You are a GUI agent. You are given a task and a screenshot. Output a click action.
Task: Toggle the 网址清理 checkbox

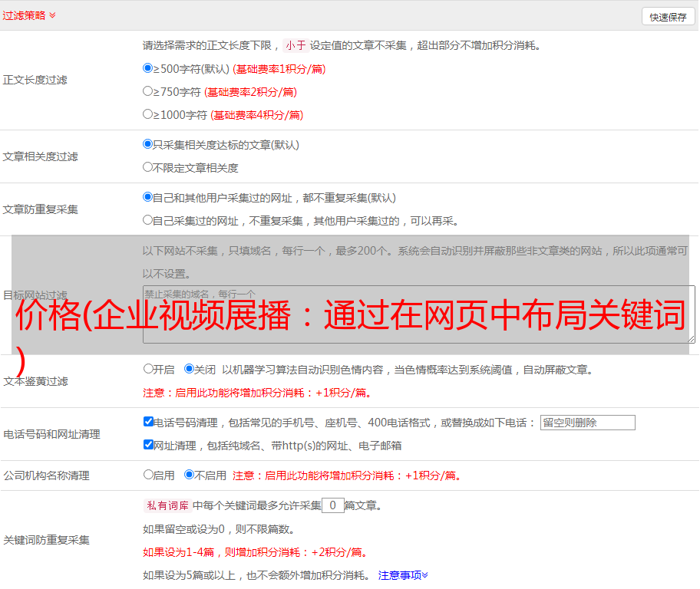tap(148, 445)
